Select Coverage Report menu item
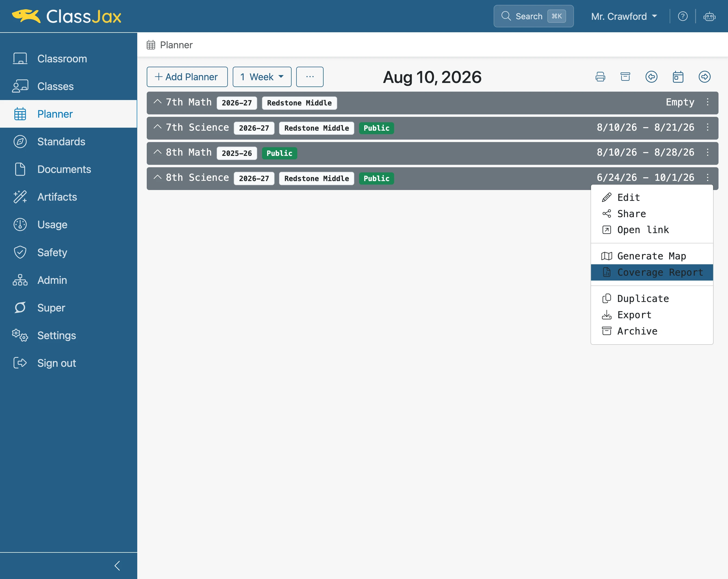 (652, 272)
